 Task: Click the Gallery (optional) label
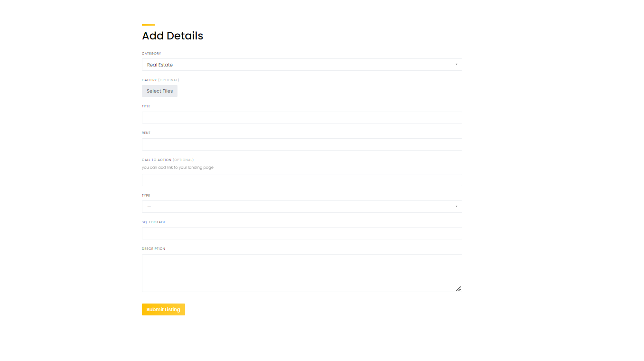pos(160,80)
